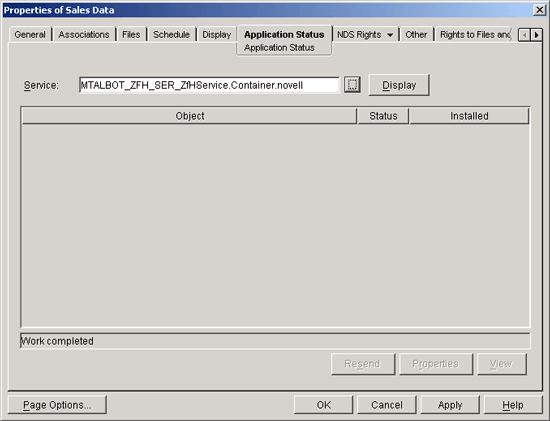Open the Schedule tab
This screenshot has height=421, width=550.
172,34
